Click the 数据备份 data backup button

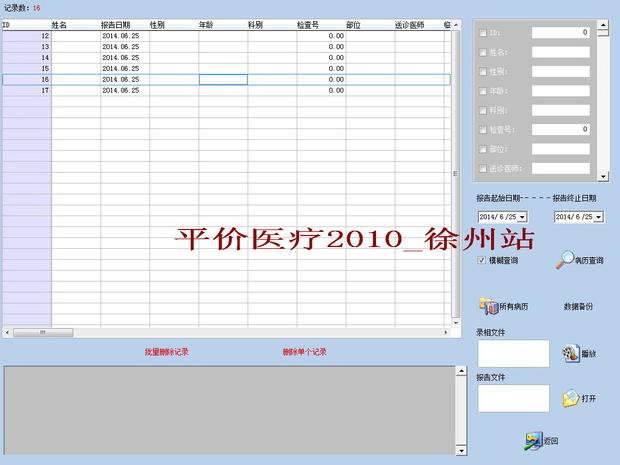coord(579,306)
